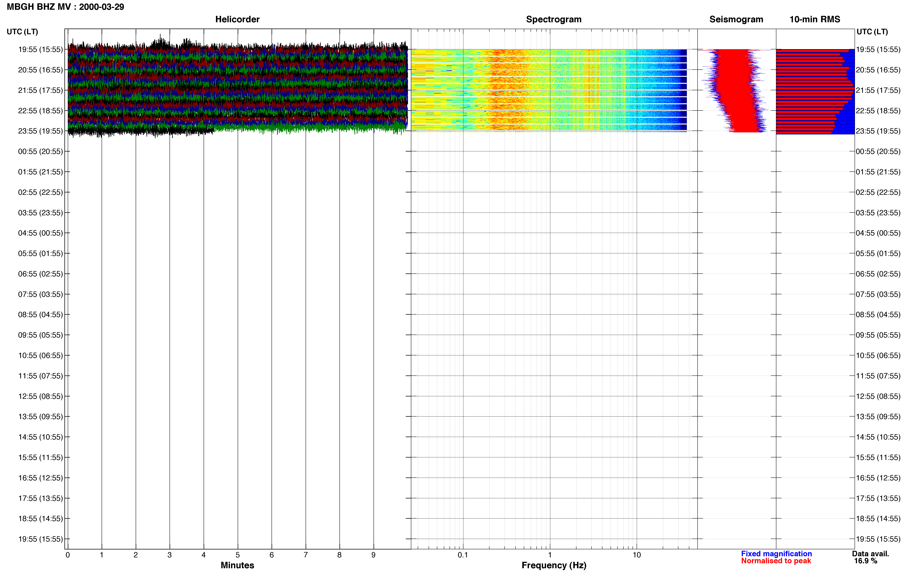Click the 'Helicorder' panel heading
Viewport: 924px width, 578px height.
(x=237, y=20)
